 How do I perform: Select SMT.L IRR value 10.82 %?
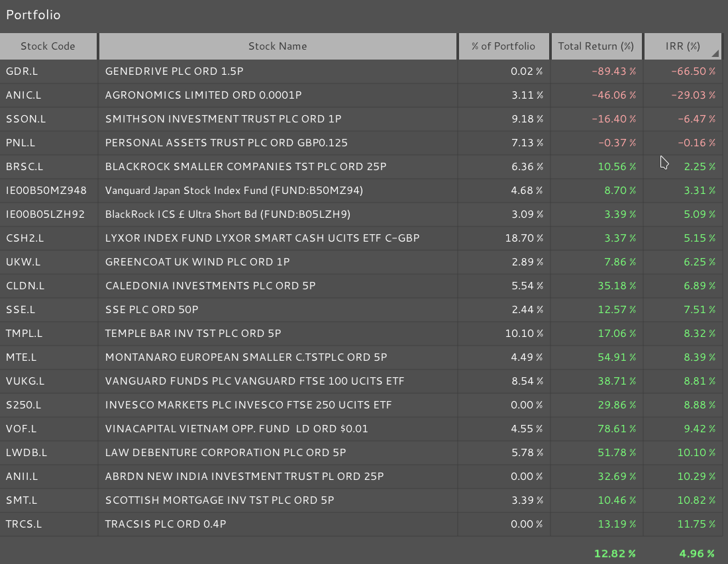pyautogui.click(x=696, y=500)
